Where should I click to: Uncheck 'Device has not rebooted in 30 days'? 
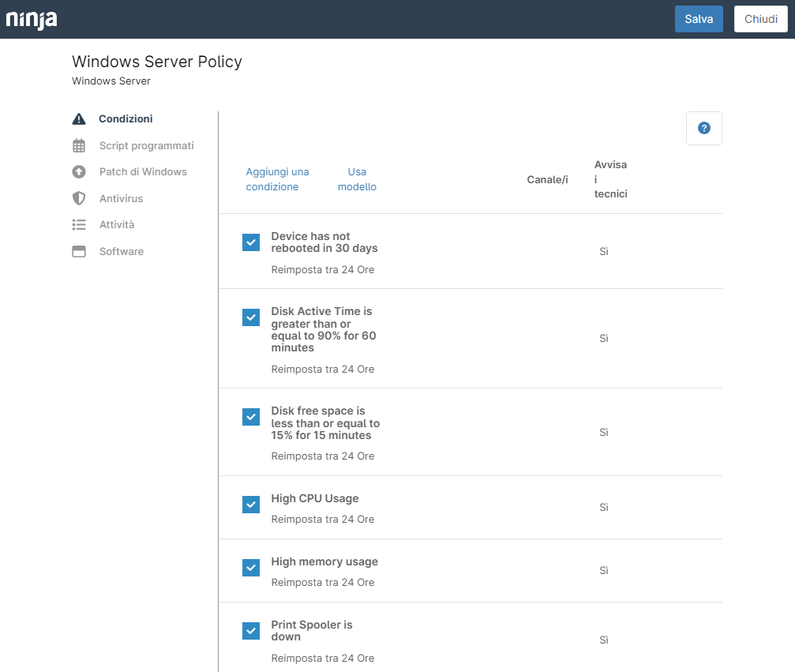click(x=251, y=242)
